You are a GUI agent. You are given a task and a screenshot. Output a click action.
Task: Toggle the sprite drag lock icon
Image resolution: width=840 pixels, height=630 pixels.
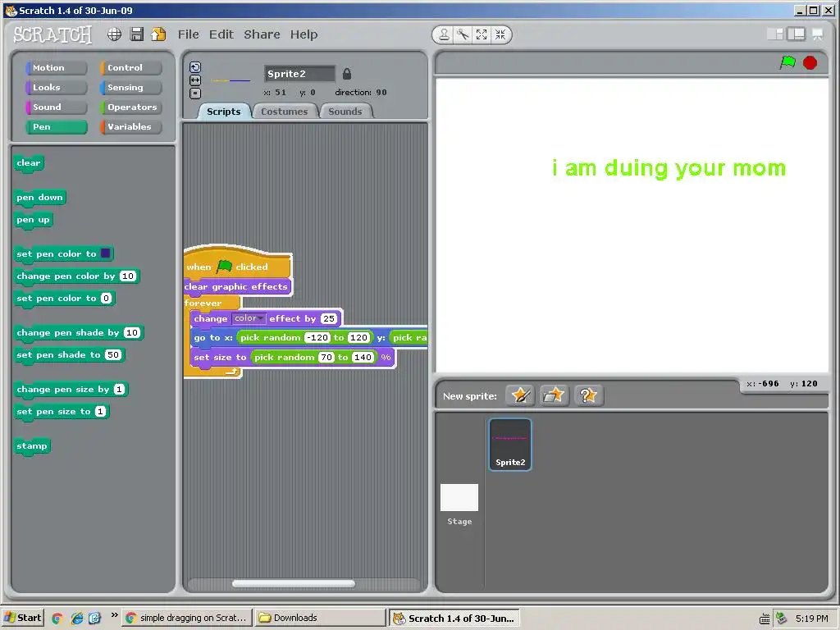point(347,74)
